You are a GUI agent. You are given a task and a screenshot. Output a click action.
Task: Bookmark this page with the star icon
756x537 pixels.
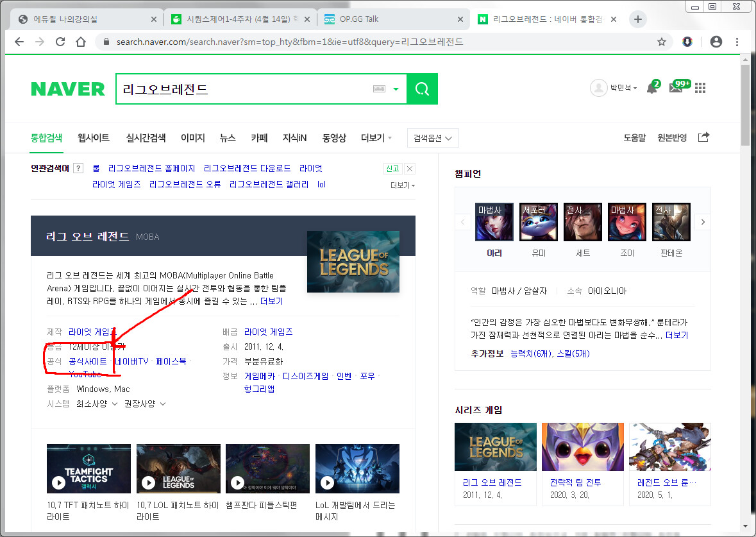pos(662,42)
